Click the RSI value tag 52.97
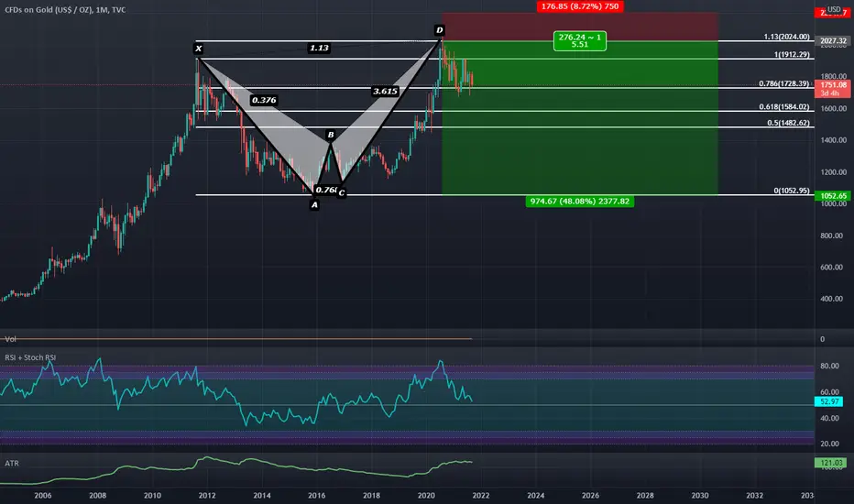The height and width of the screenshot is (504, 854). [x=829, y=401]
